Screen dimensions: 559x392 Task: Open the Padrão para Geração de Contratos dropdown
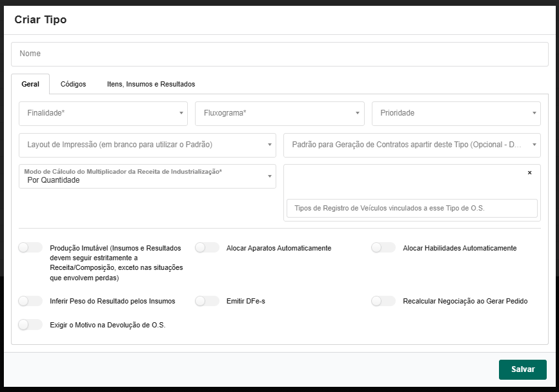[412, 145]
